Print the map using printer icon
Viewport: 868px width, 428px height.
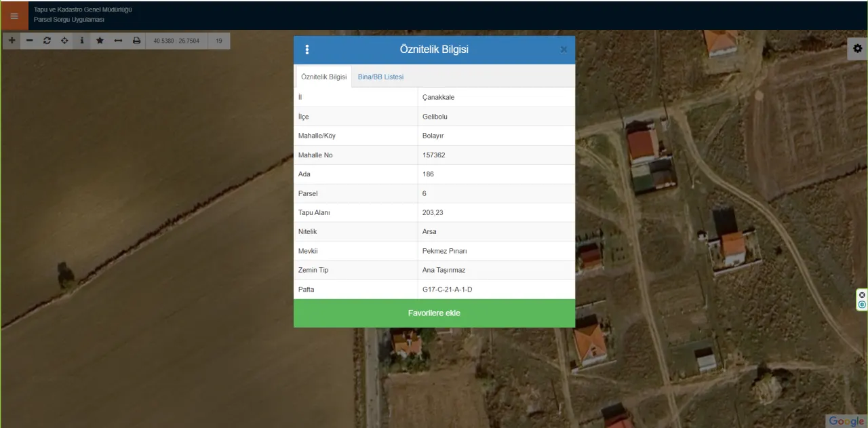136,41
